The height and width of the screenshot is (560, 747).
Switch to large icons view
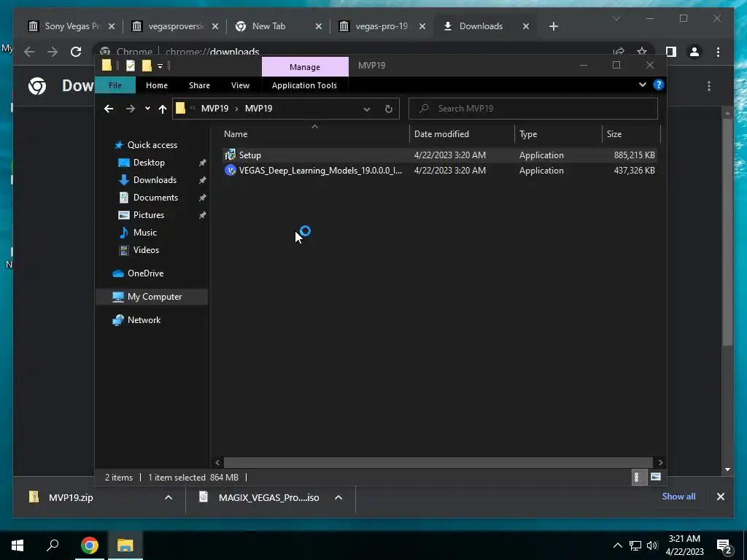(x=656, y=477)
